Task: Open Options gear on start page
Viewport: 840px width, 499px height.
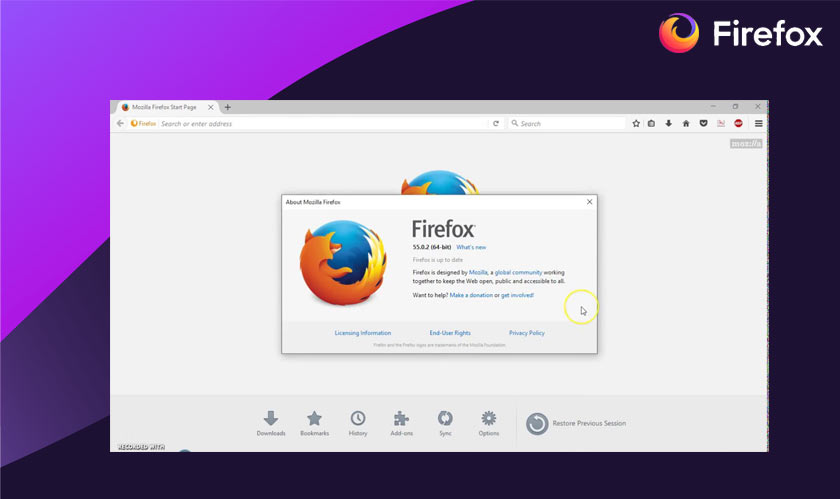Action: [x=489, y=423]
